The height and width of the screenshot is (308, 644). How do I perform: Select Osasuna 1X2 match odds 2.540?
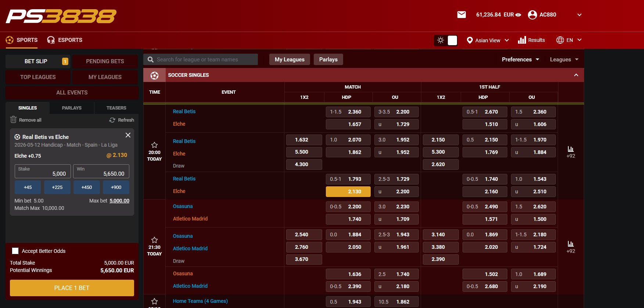304,234
